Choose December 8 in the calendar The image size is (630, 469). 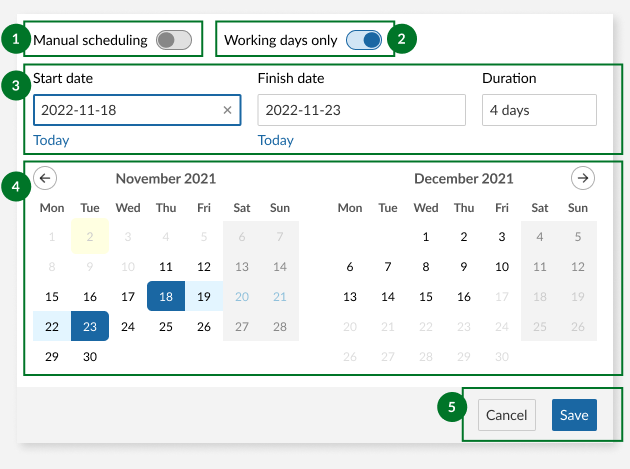[426, 267]
